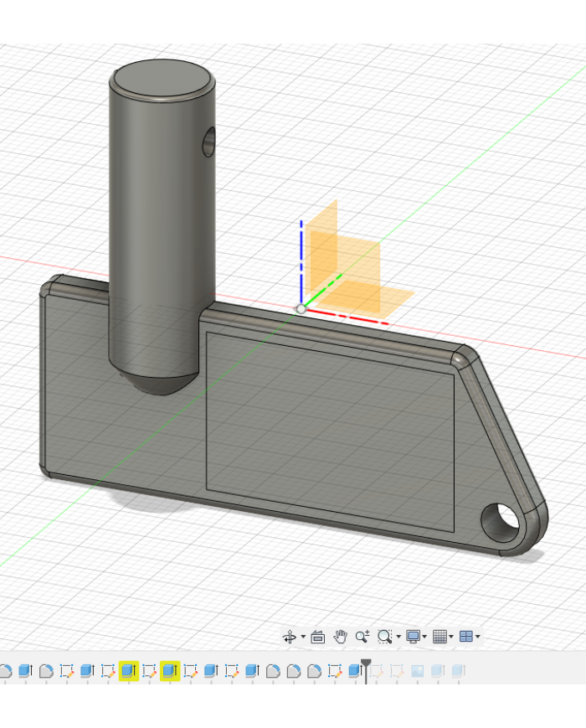Select first yellow-highlighted extrude in timeline

128,670
